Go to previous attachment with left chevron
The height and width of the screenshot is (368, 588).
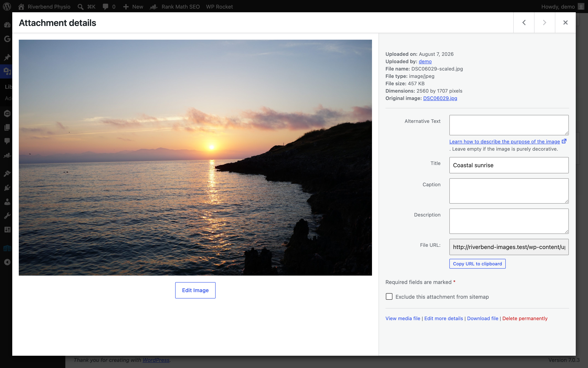[x=524, y=23]
